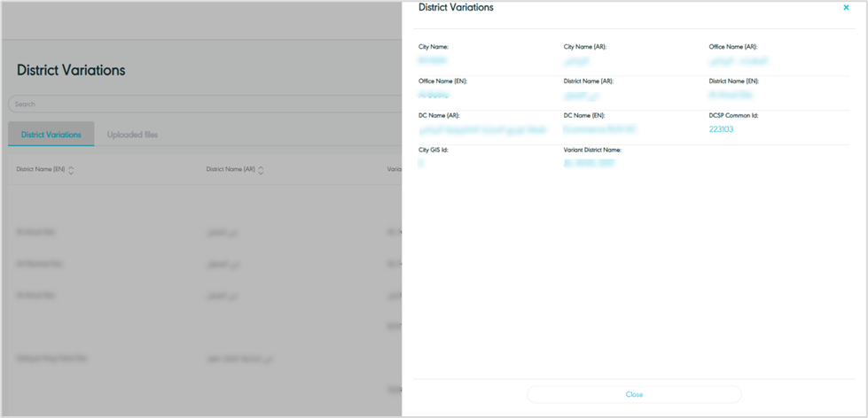868x418 pixels.
Task: Click the DCSP Common Id value 223103
Action: click(x=721, y=129)
